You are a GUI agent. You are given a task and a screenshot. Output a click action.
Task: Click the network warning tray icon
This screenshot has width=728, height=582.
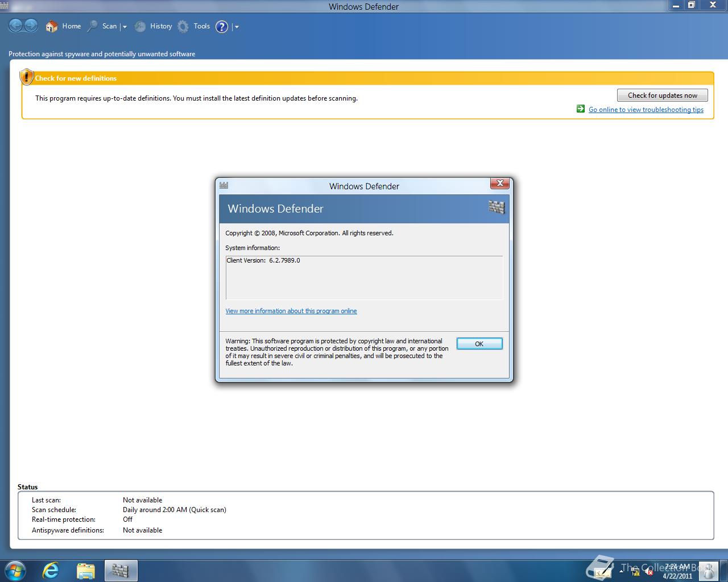point(635,572)
